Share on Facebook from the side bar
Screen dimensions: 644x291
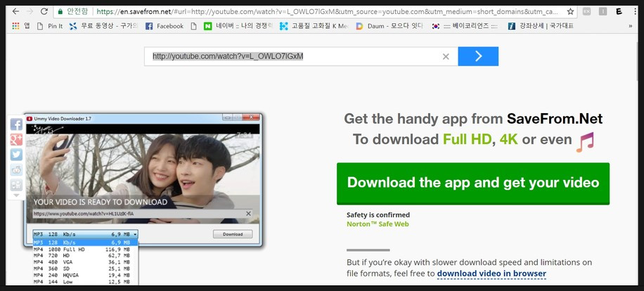point(16,124)
